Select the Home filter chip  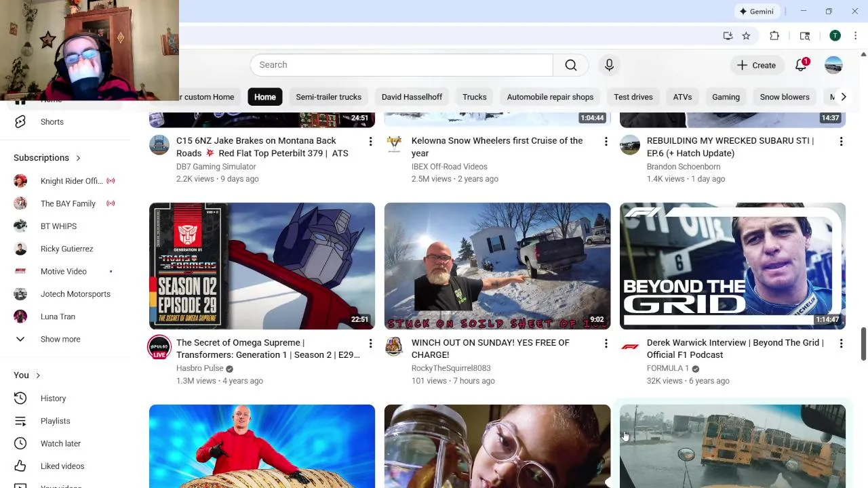(x=265, y=97)
